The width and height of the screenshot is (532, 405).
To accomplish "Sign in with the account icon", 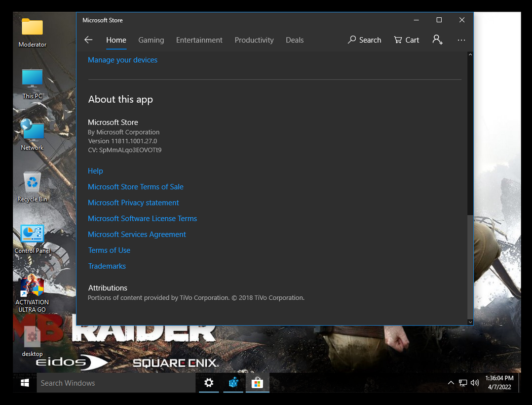I will point(437,40).
